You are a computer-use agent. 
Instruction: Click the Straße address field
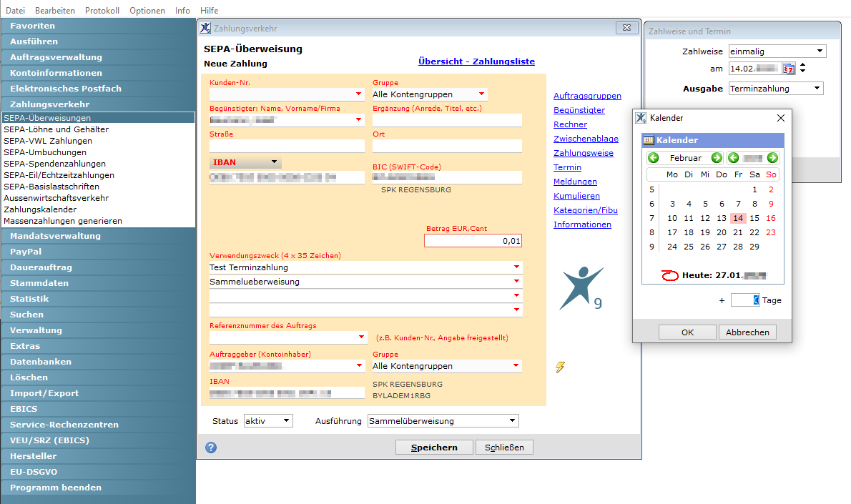click(287, 145)
